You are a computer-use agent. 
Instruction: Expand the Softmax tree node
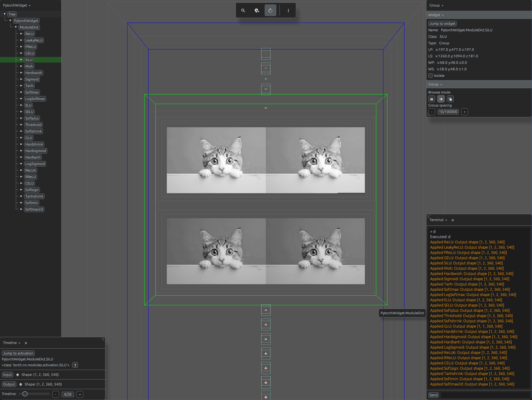[x=21, y=92]
